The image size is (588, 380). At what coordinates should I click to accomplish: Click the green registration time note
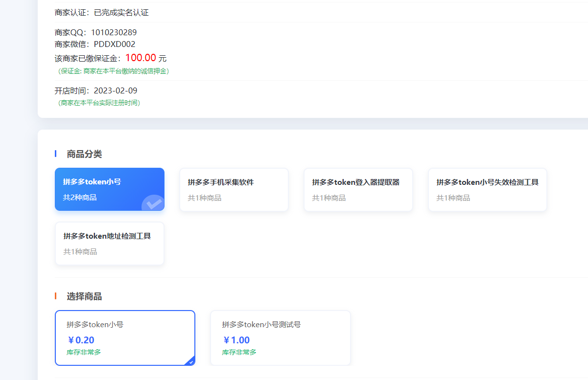(99, 103)
